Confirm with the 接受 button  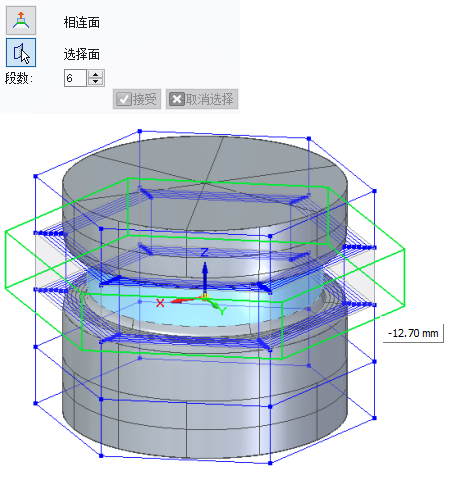coord(137,99)
